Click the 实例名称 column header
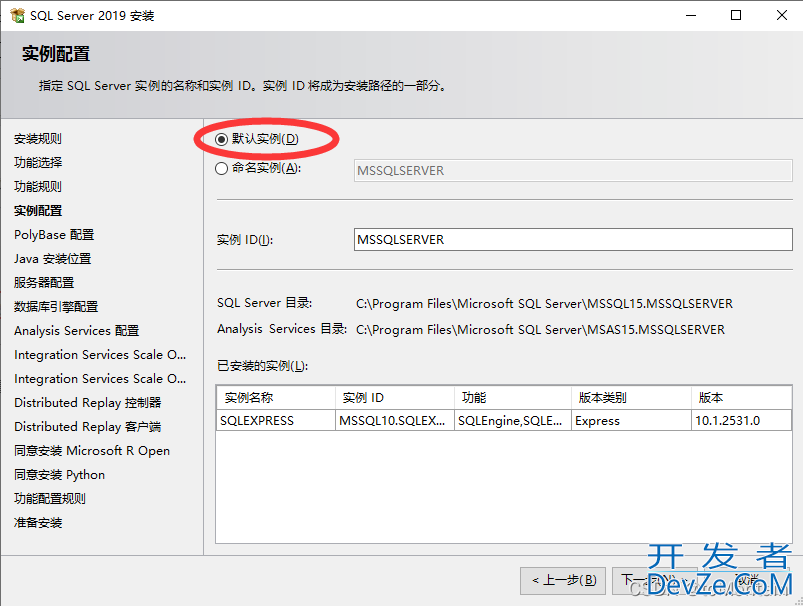The width and height of the screenshot is (803, 606). click(x=276, y=398)
